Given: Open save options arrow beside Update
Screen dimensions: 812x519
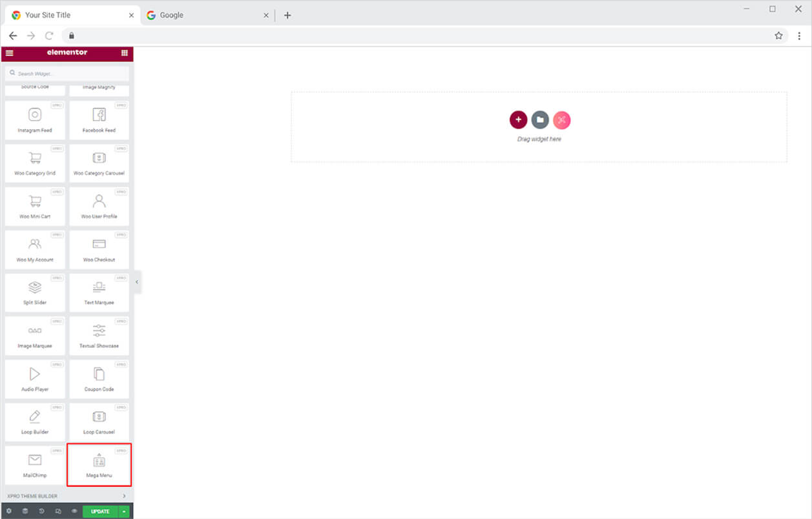Looking at the screenshot, I should tap(124, 511).
